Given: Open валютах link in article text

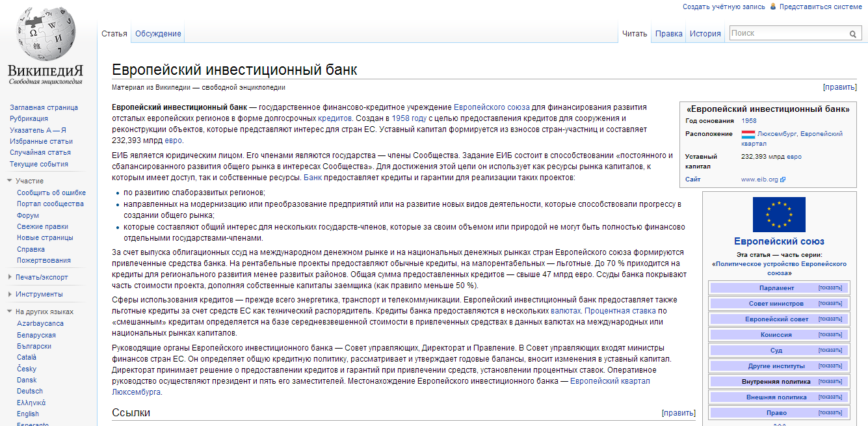Looking at the screenshot, I should (x=566, y=311).
